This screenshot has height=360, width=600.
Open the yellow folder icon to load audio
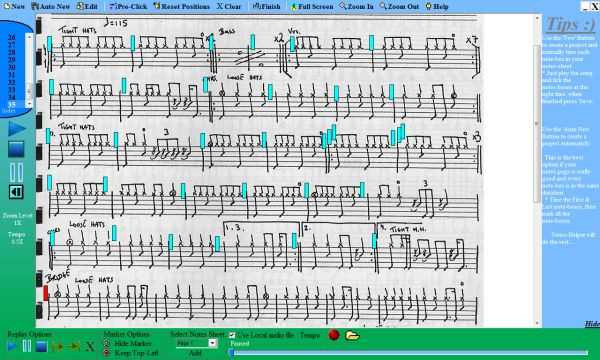(352, 336)
